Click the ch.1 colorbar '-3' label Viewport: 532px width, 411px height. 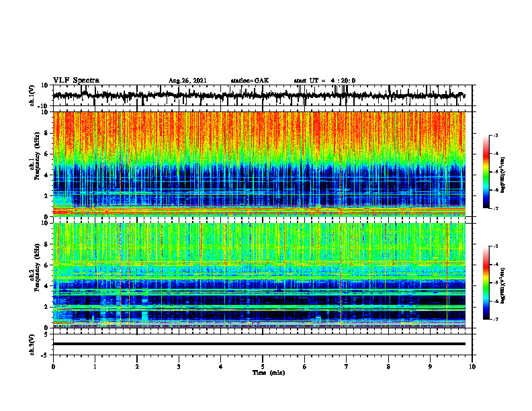pyautogui.click(x=495, y=135)
